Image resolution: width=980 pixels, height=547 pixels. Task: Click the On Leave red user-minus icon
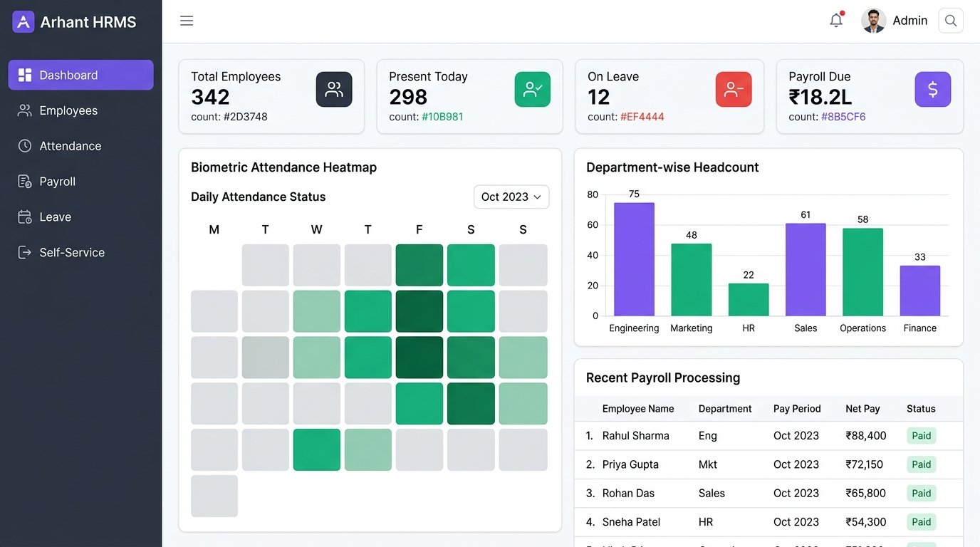point(734,89)
